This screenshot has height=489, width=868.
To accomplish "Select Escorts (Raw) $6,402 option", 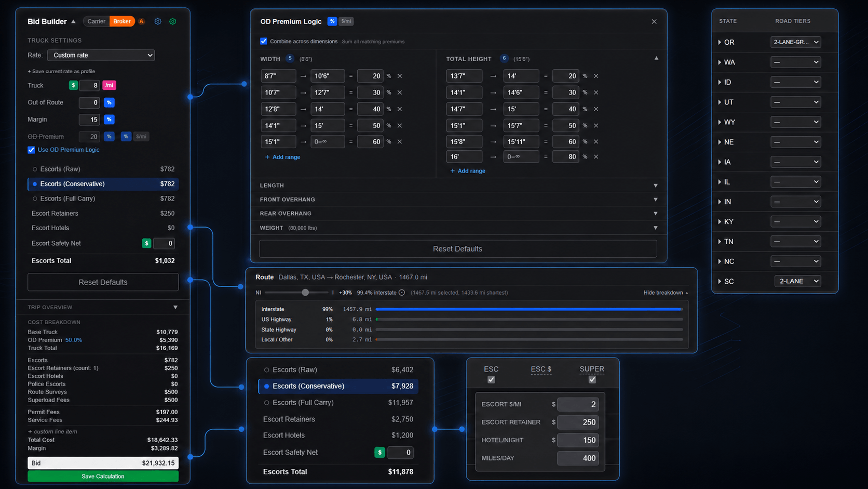I will [x=338, y=369].
